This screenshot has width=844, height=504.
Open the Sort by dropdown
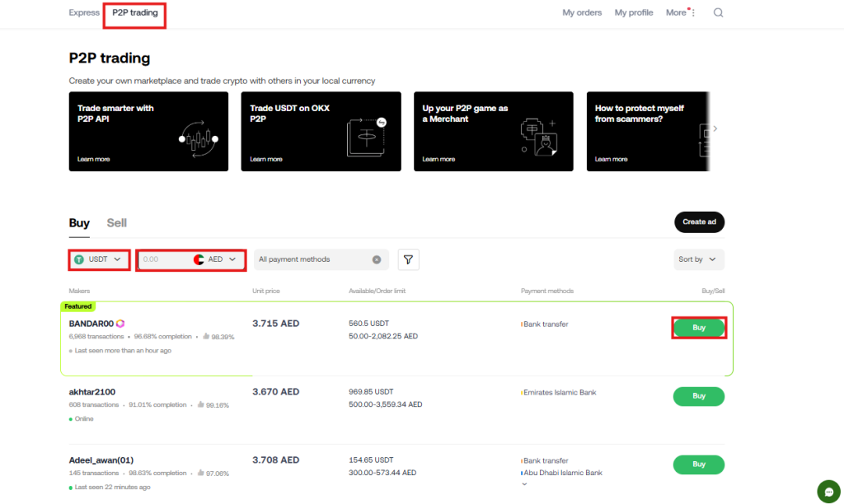point(698,259)
